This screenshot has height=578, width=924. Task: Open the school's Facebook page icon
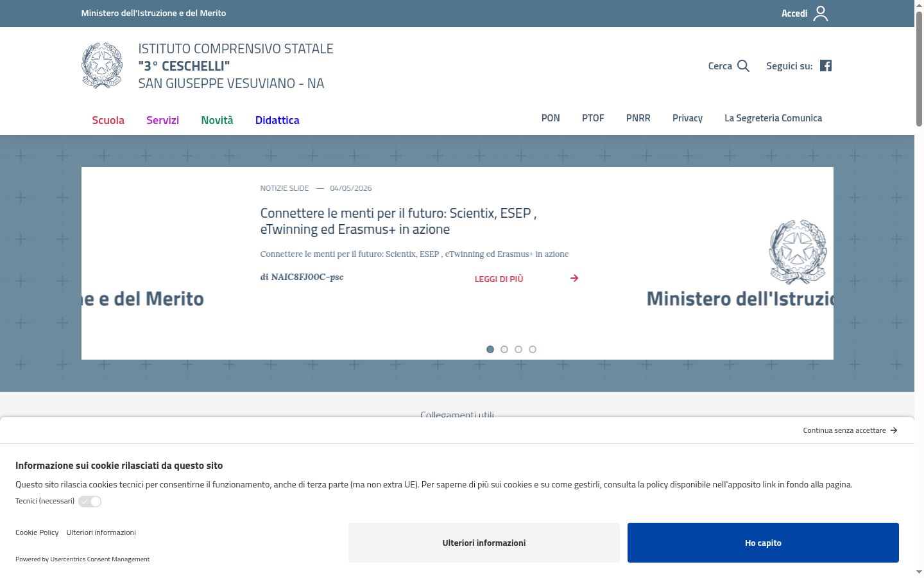pos(826,66)
